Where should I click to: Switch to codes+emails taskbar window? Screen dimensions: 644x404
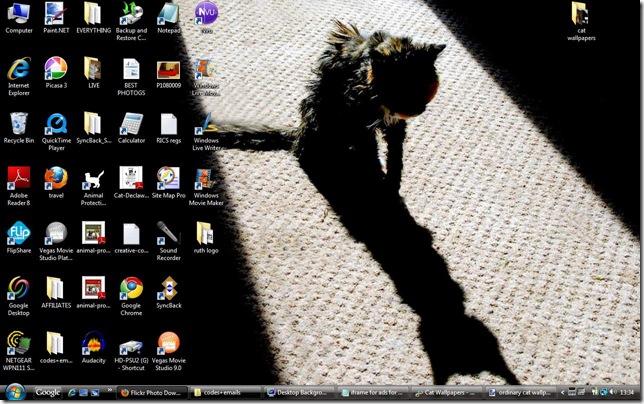coord(226,393)
